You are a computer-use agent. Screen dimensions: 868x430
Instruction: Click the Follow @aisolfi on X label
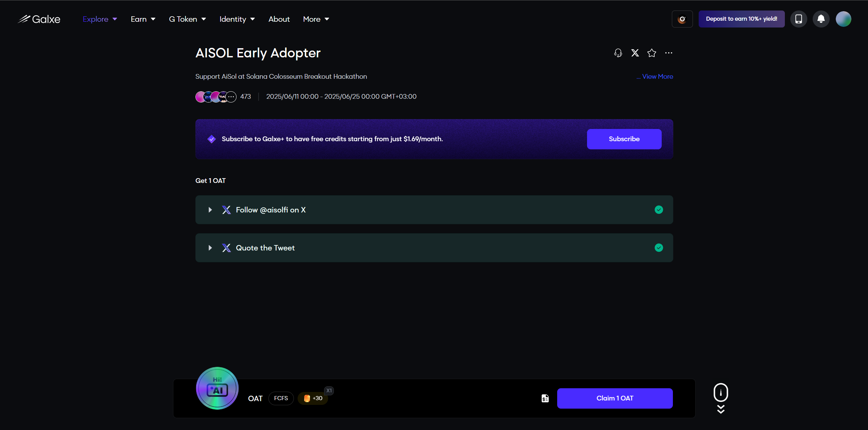tap(271, 210)
